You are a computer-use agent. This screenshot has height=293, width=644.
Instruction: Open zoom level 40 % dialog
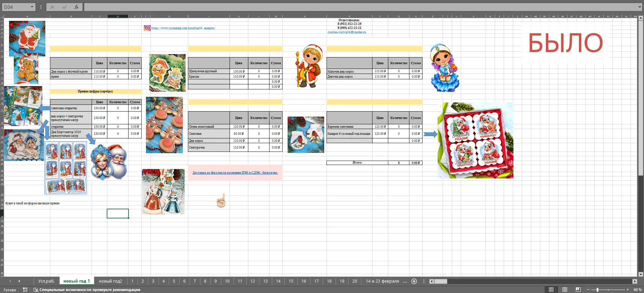pos(637,290)
